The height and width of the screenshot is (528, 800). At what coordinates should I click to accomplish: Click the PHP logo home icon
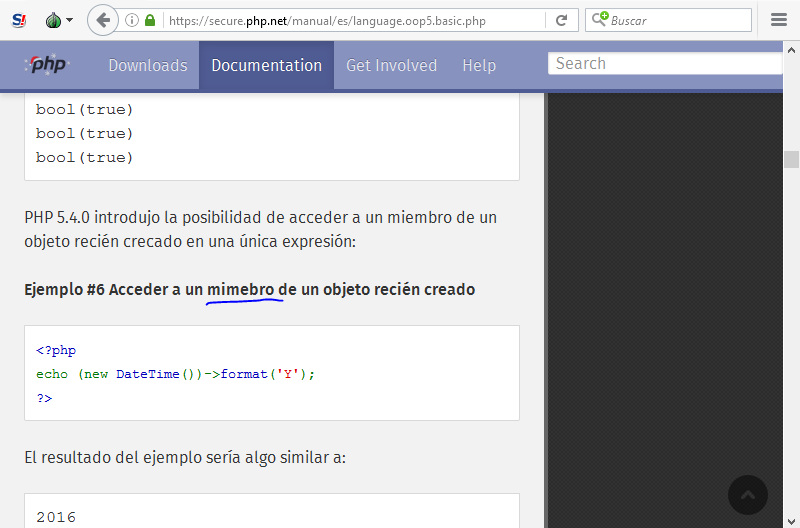pyautogui.click(x=47, y=65)
